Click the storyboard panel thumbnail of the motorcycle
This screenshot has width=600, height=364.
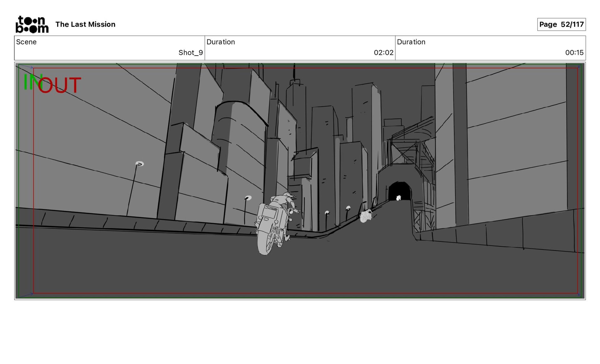300,181
